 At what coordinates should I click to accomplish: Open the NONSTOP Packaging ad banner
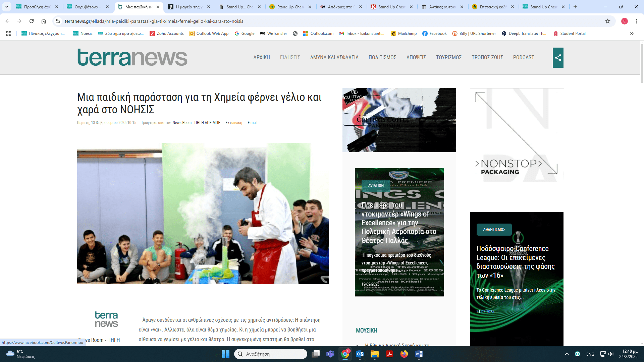click(x=517, y=135)
